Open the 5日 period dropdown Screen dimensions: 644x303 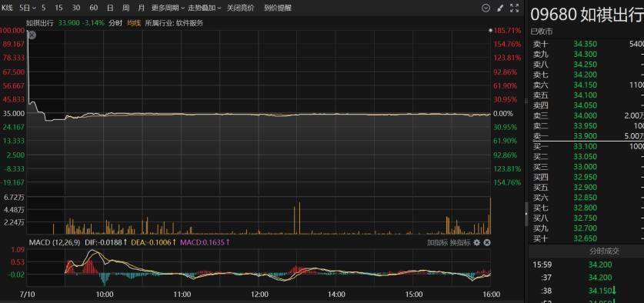pyautogui.click(x=28, y=8)
